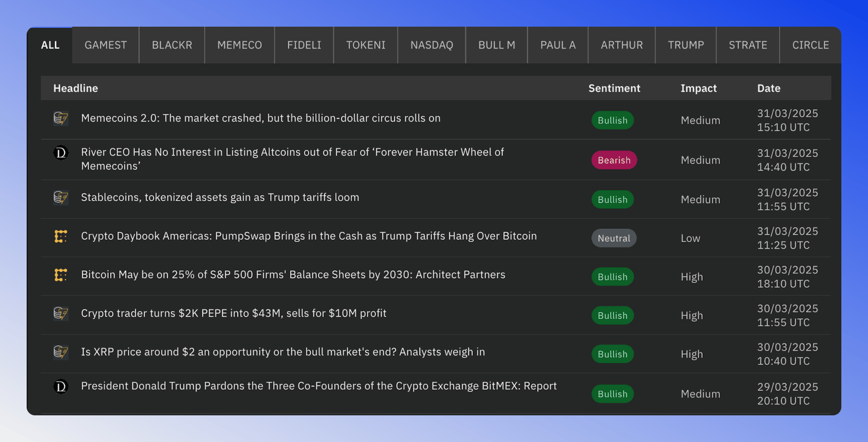
Task: Click source icon beside XRP price headline
Action: [x=61, y=352]
